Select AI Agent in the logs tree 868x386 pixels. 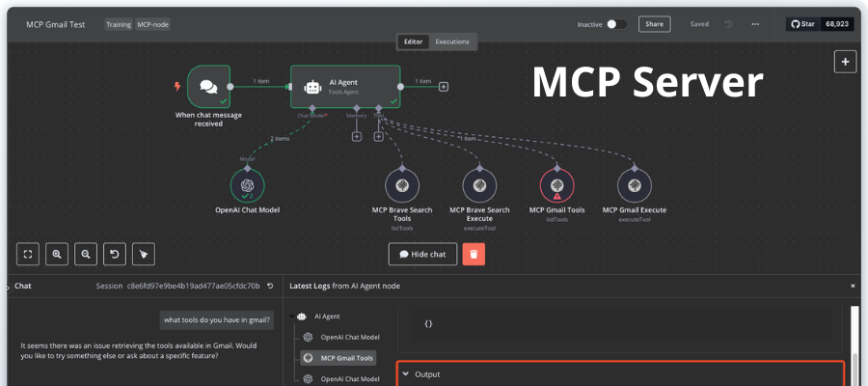point(327,317)
